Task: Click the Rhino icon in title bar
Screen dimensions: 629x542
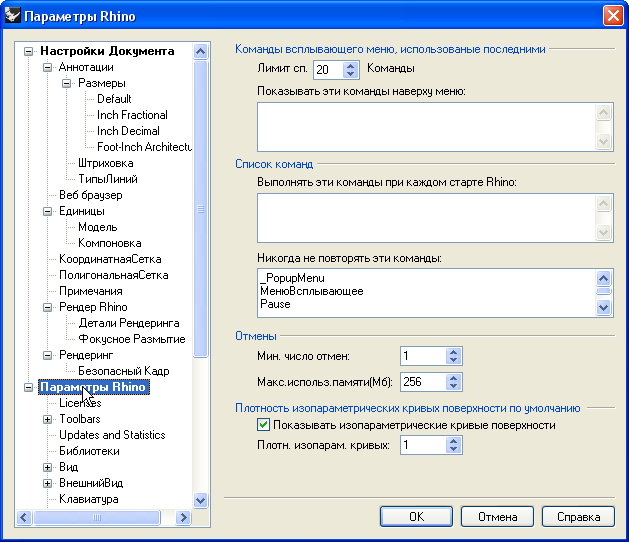Action: coord(13,16)
